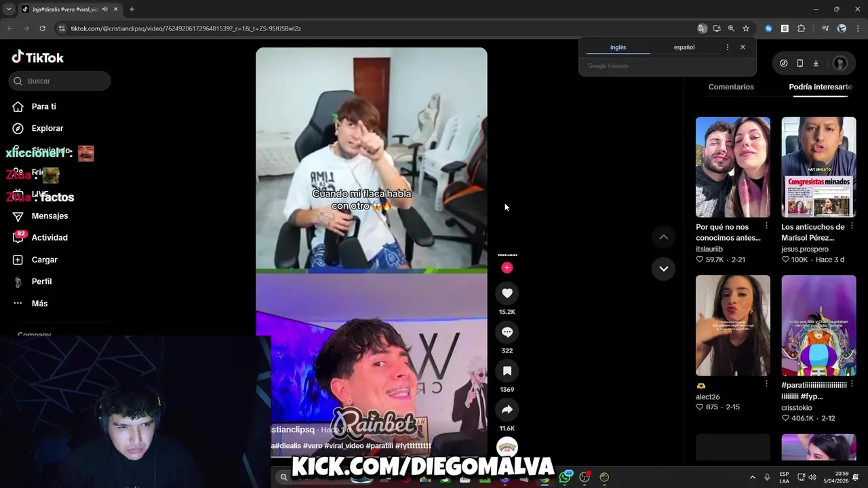Open Google Translate popup options menu

pyautogui.click(x=728, y=47)
